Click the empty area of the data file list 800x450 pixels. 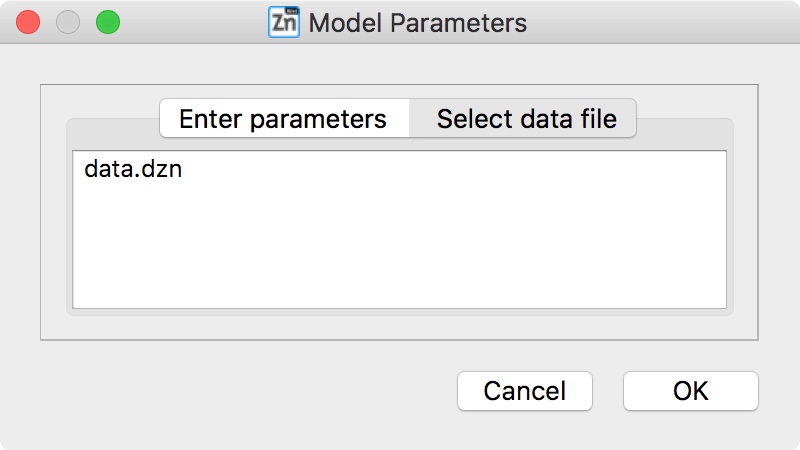coord(400,250)
